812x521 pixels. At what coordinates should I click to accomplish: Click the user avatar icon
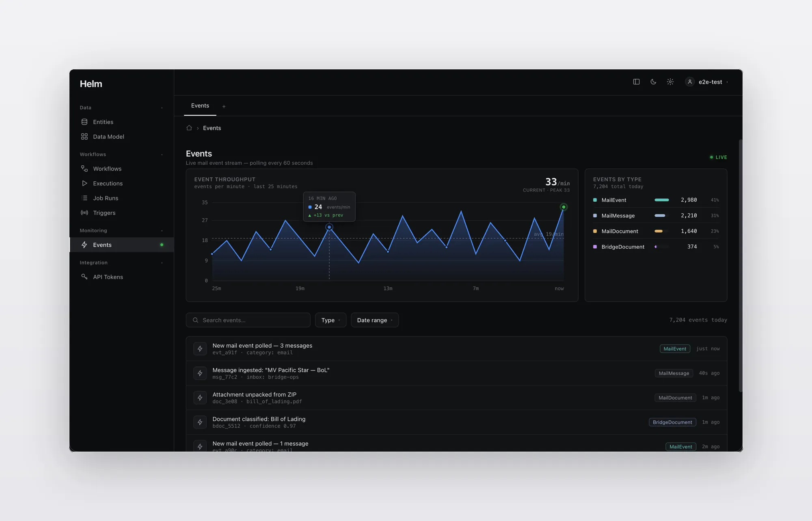(x=690, y=82)
